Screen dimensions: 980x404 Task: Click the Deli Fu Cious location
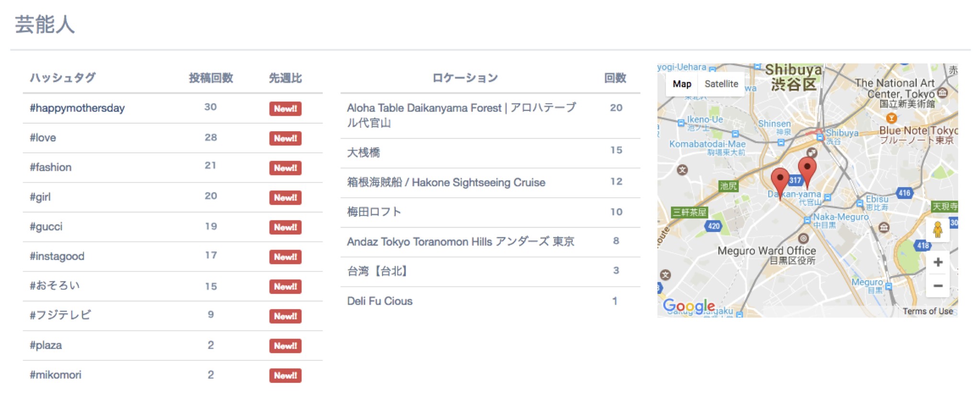click(x=380, y=301)
